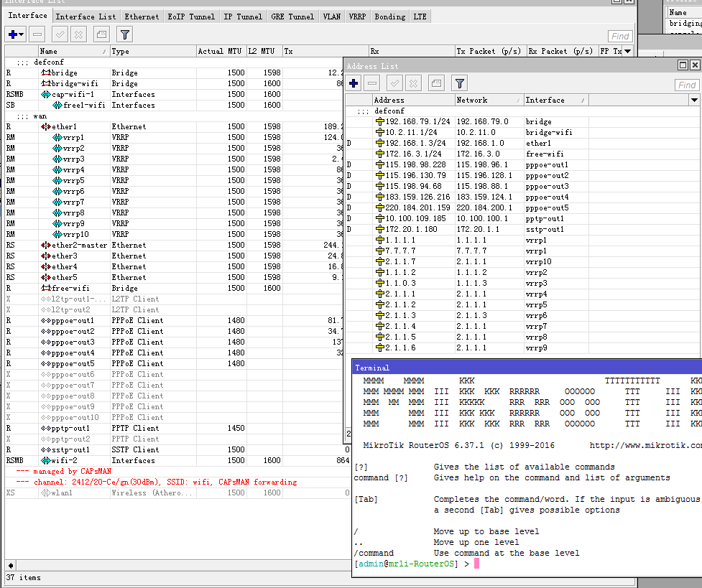The image size is (702, 588).
Task: Select the disabled l2tp-out2 interface row
Action: point(175,309)
